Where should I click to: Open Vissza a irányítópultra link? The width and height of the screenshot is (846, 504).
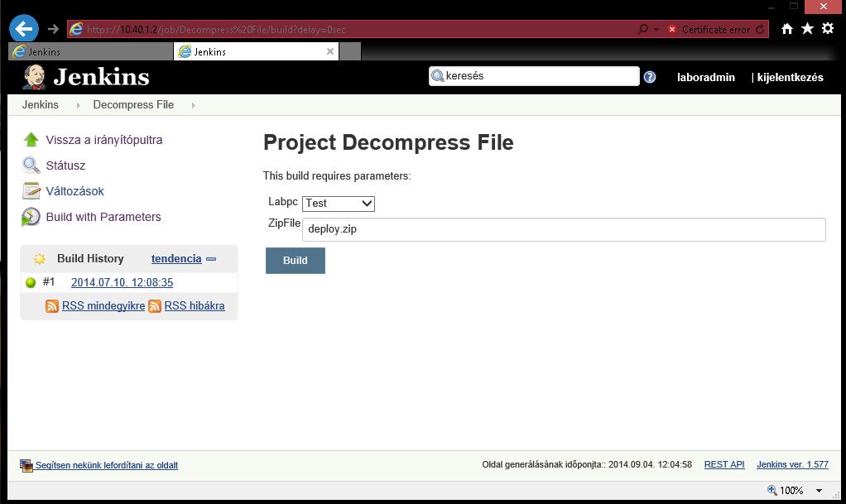tap(104, 140)
